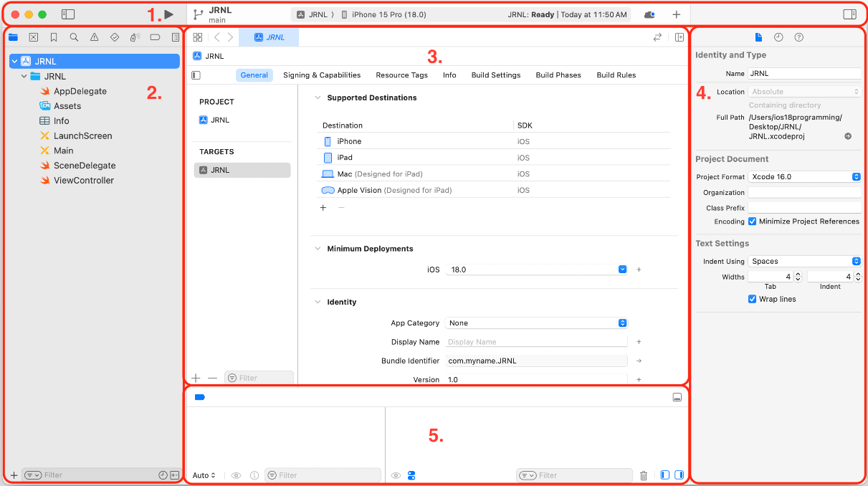This screenshot has height=486, width=868.
Task: Clear the console with the trash icon
Action: [644, 475]
